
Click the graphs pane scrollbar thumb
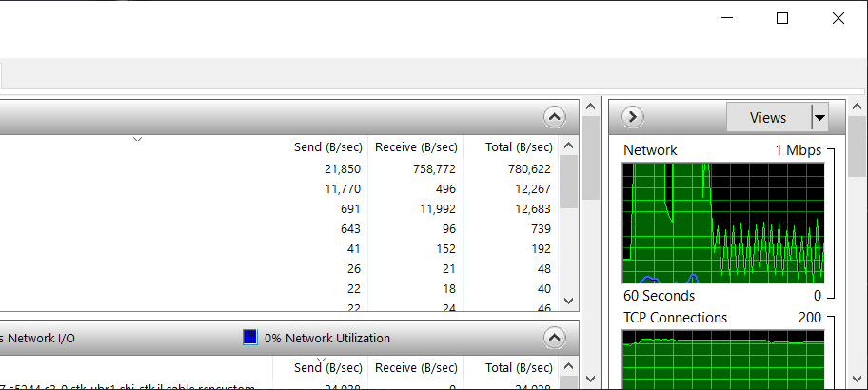pyautogui.click(x=857, y=146)
